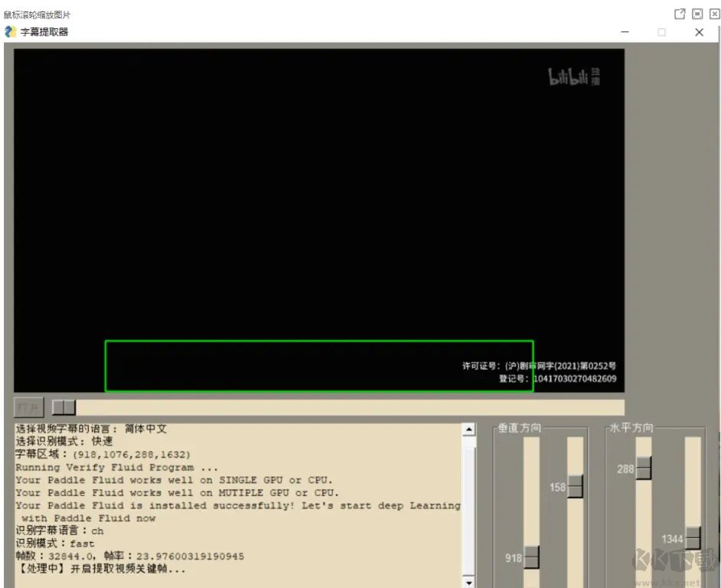Click the vertical slider handle at 158

[x=575, y=486]
